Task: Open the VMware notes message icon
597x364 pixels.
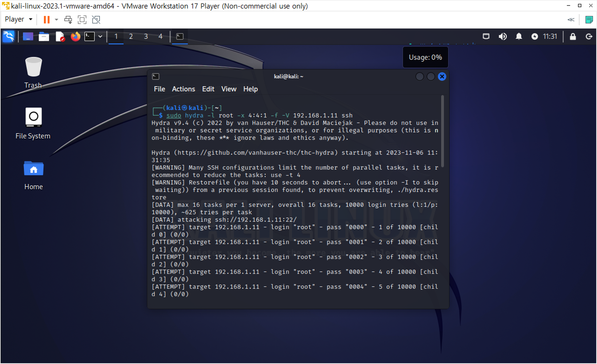Action: coord(589,20)
